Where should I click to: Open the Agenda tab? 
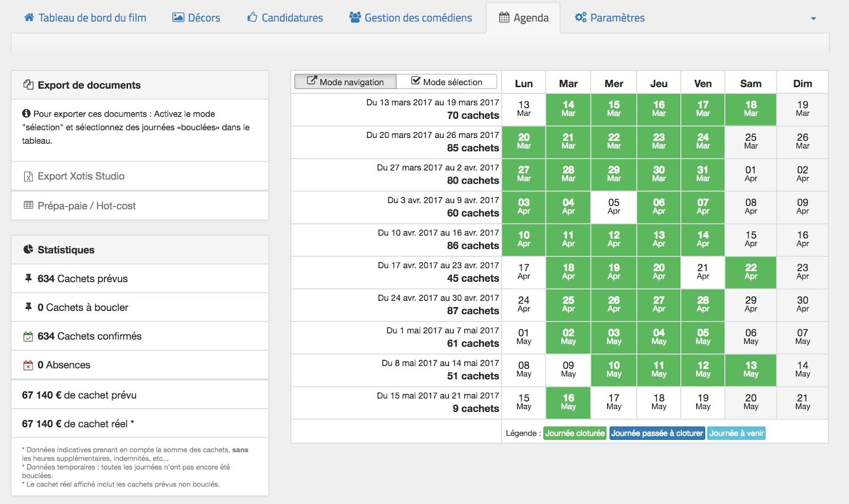pyautogui.click(x=523, y=18)
